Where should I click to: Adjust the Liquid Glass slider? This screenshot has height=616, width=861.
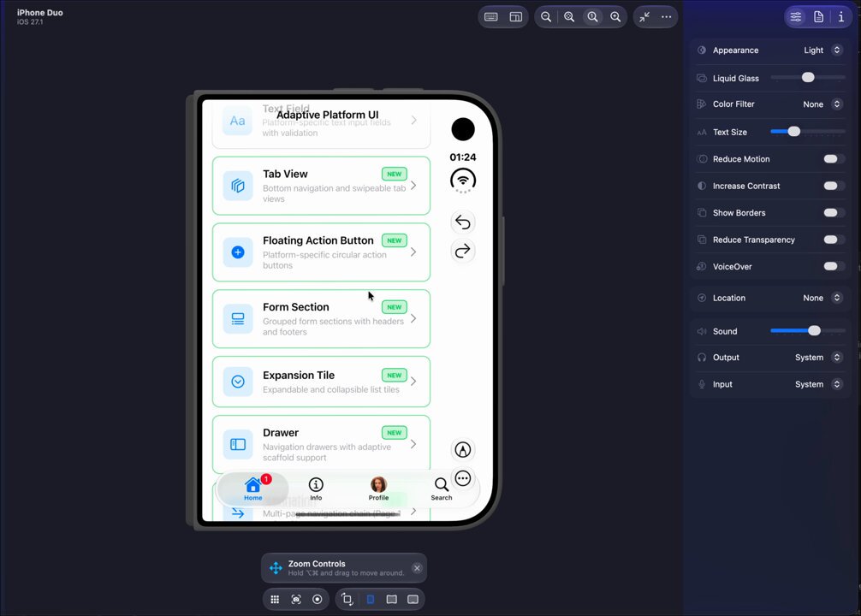808,78
